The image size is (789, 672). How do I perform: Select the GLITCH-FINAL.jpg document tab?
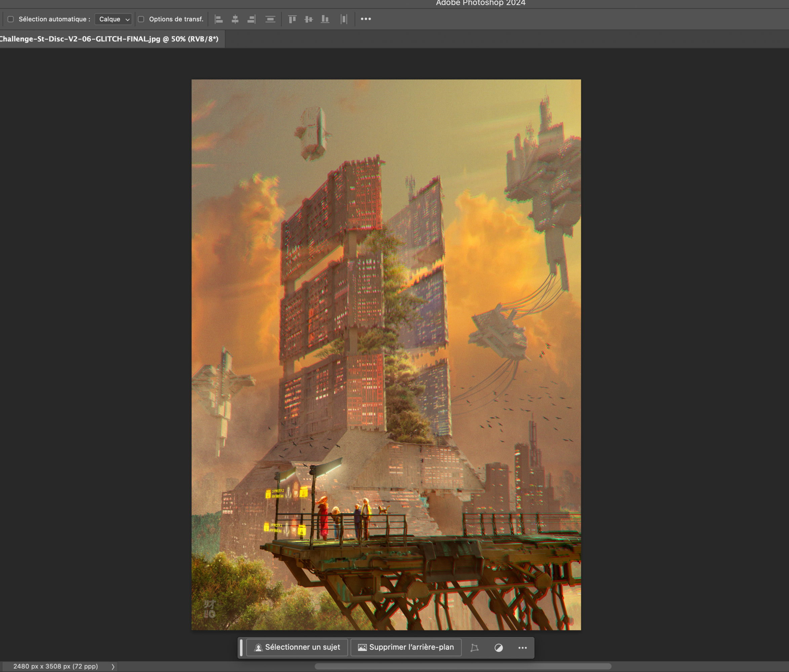pyautogui.click(x=109, y=39)
